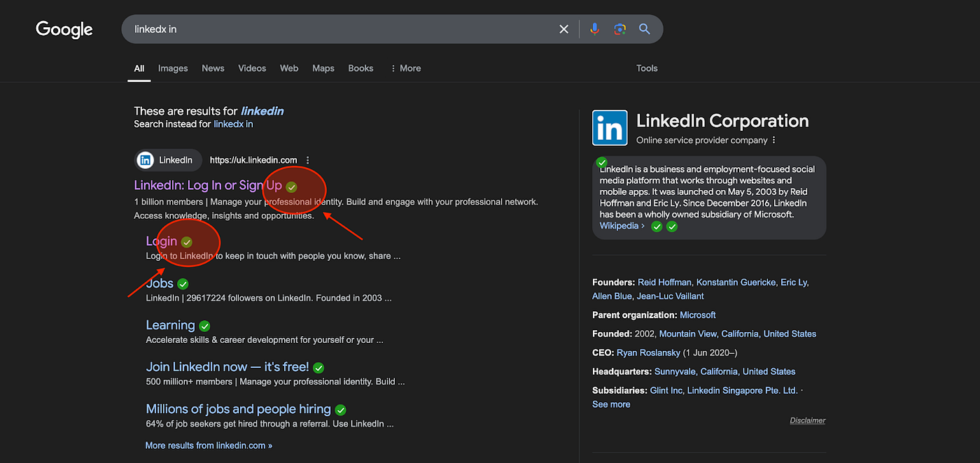Clear the search box with the X icon
The width and height of the screenshot is (980, 463).
tap(563, 29)
